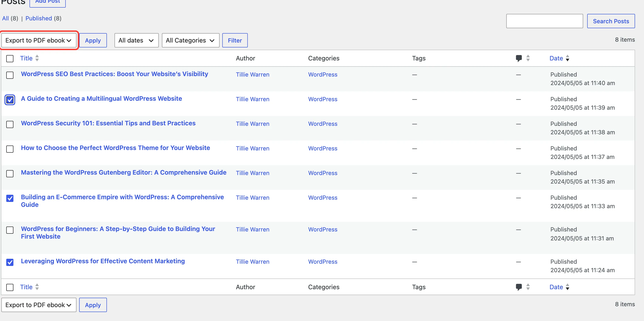Select the Perfect WordPress Theme post checkbox
This screenshot has width=644, height=321.
pyautogui.click(x=10, y=149)
